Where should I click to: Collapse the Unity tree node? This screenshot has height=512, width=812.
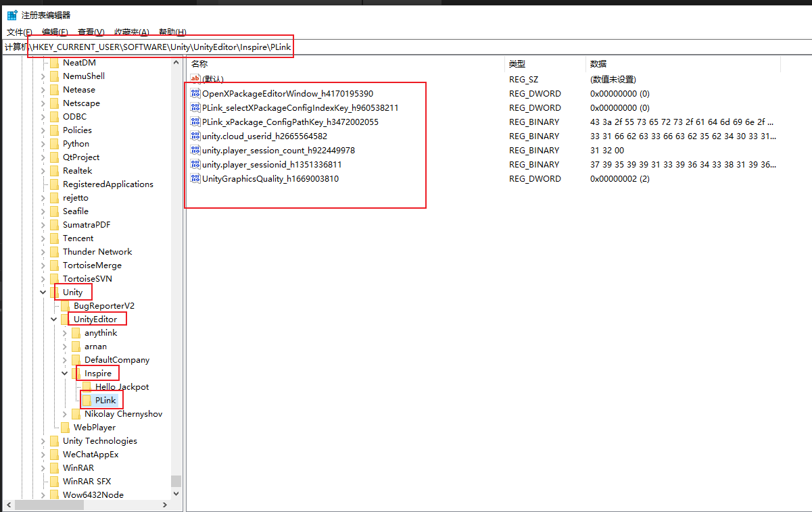[x=43, y=292]
